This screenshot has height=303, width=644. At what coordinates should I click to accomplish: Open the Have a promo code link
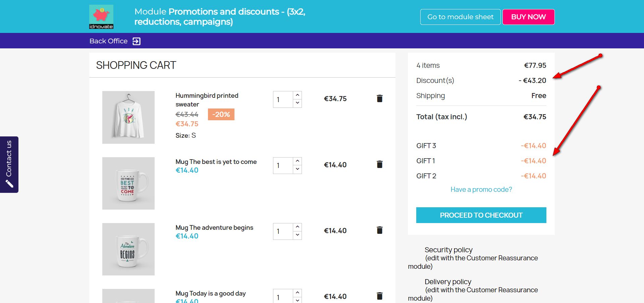481,189
